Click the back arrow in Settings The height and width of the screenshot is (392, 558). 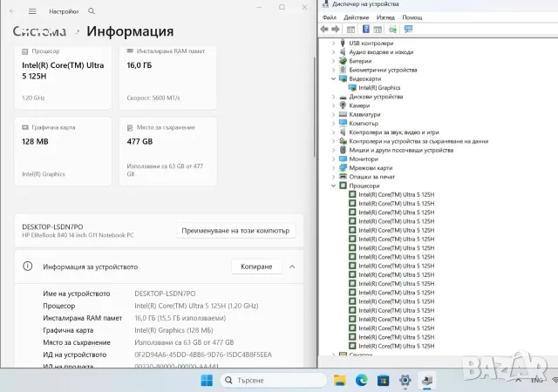coord(12,11)
